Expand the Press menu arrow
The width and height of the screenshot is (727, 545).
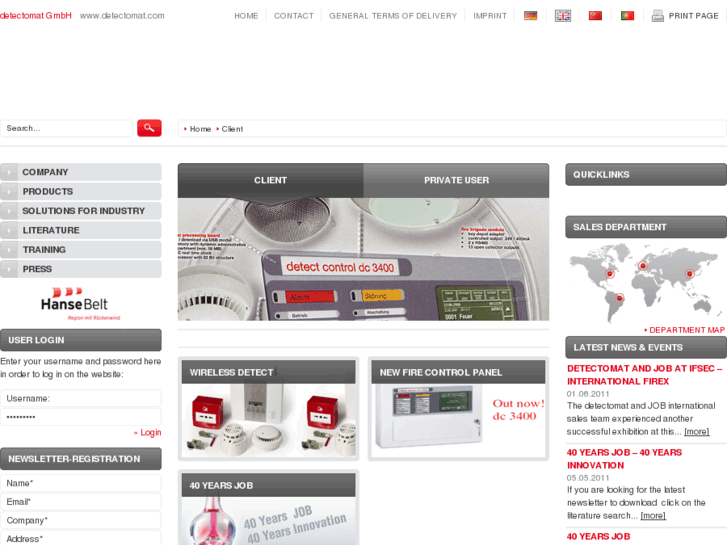pos(9,269)
